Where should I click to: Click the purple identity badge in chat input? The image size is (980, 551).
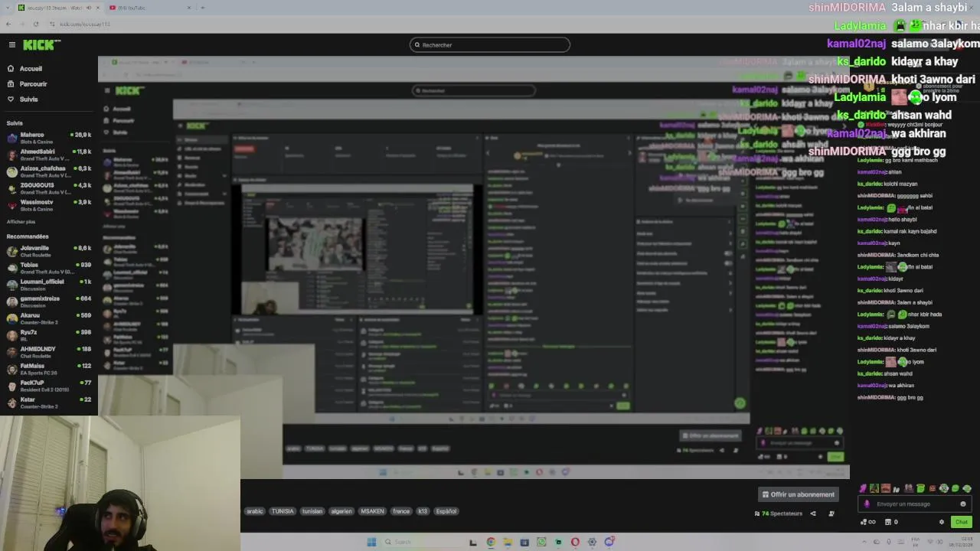[867, 504]
